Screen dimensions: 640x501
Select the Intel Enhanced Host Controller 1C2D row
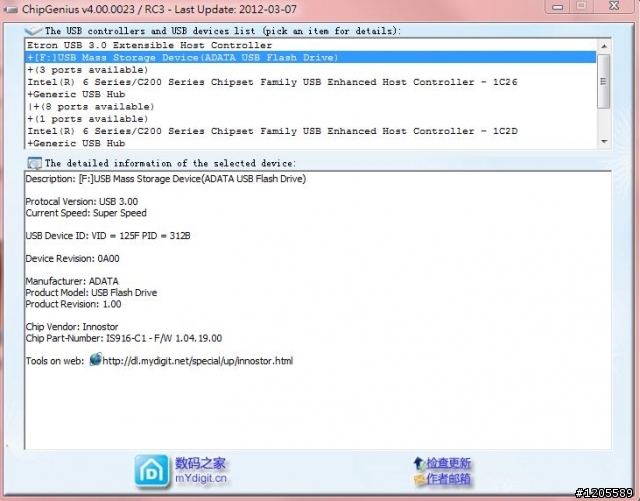(x=311, y=131)
